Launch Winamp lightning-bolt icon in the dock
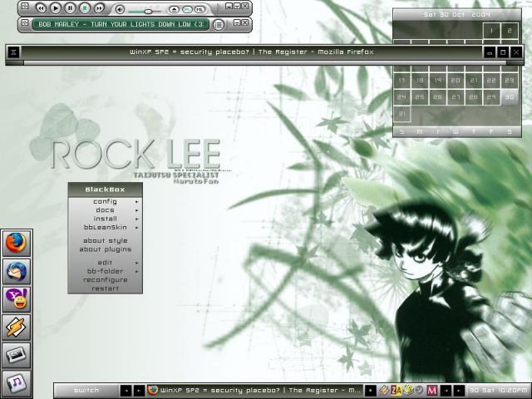The image size is (532, 399). click(17, 328)
